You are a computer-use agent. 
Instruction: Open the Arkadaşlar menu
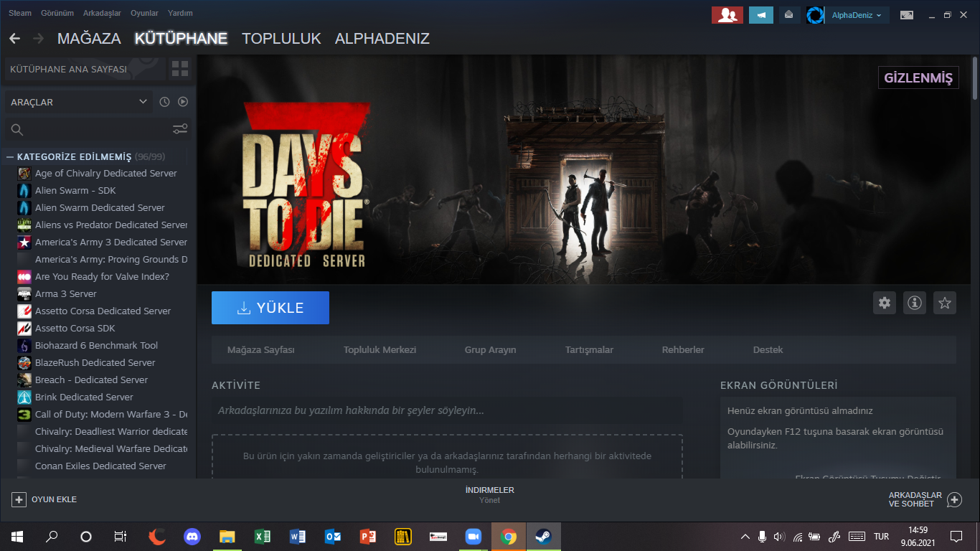[x=102, y=13]
